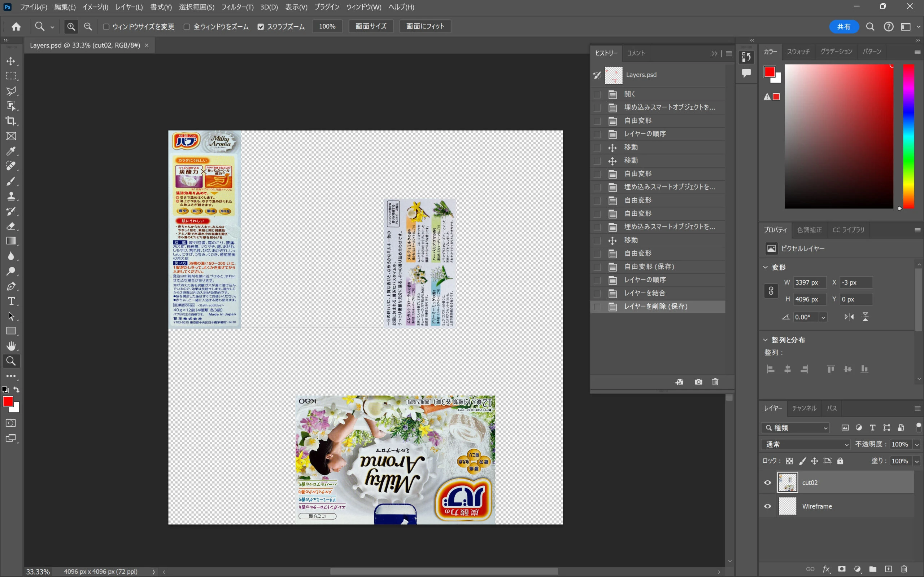
Task: Enable the ウィンドウサイズを変更 checkbox
Action: [106, 27]
